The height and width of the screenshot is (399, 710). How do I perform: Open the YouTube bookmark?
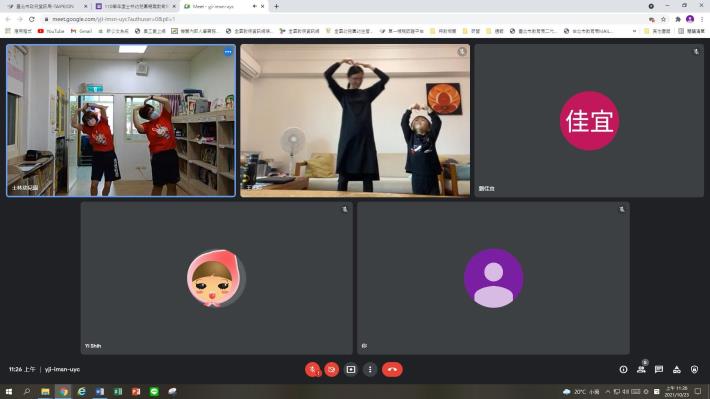[x=51, y=31]
